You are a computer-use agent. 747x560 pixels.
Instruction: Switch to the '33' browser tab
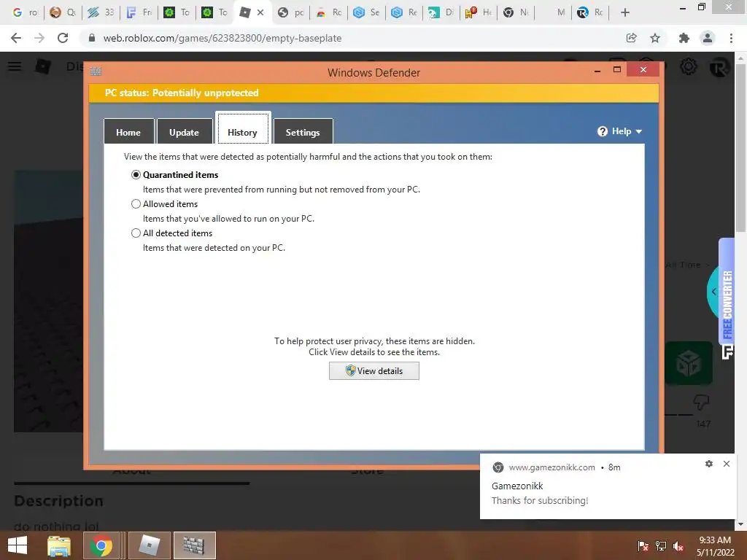[101, 12]
